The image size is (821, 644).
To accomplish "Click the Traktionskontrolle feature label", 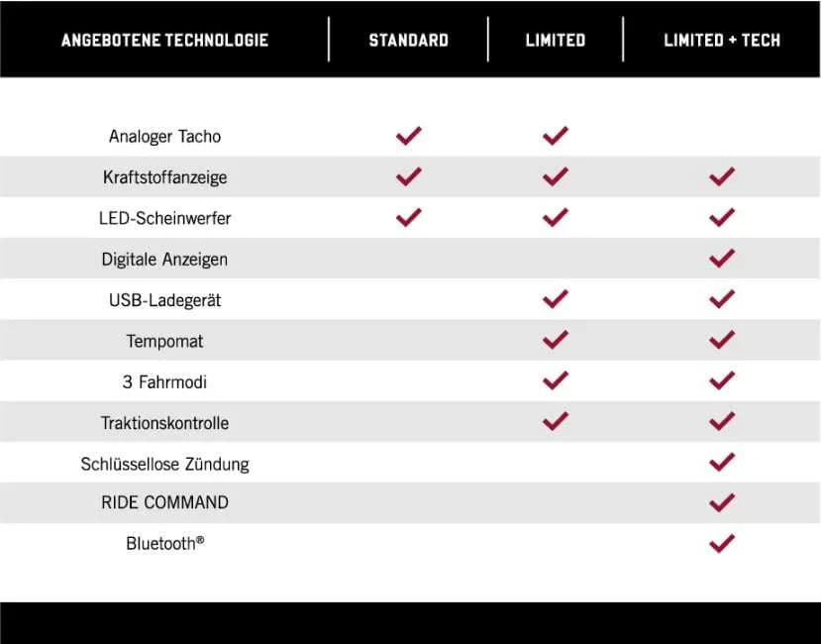I will click(x=164, y=423).
